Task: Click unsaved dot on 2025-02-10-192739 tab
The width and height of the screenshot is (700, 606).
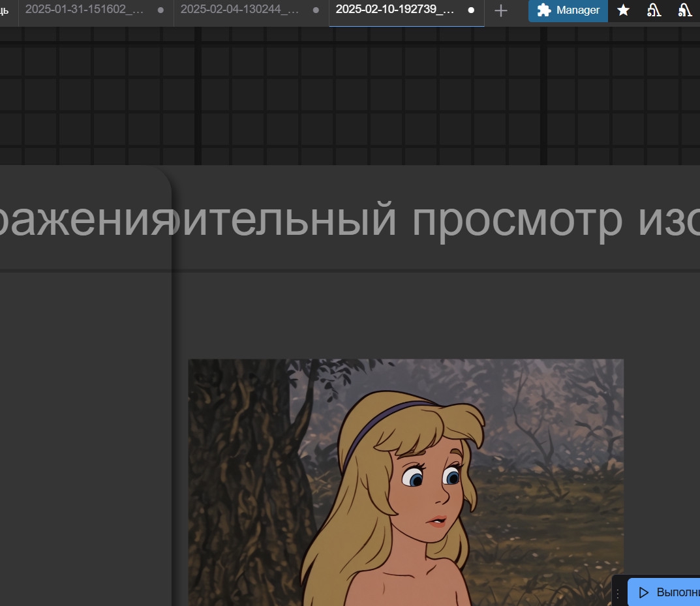Action: point(471,10)
